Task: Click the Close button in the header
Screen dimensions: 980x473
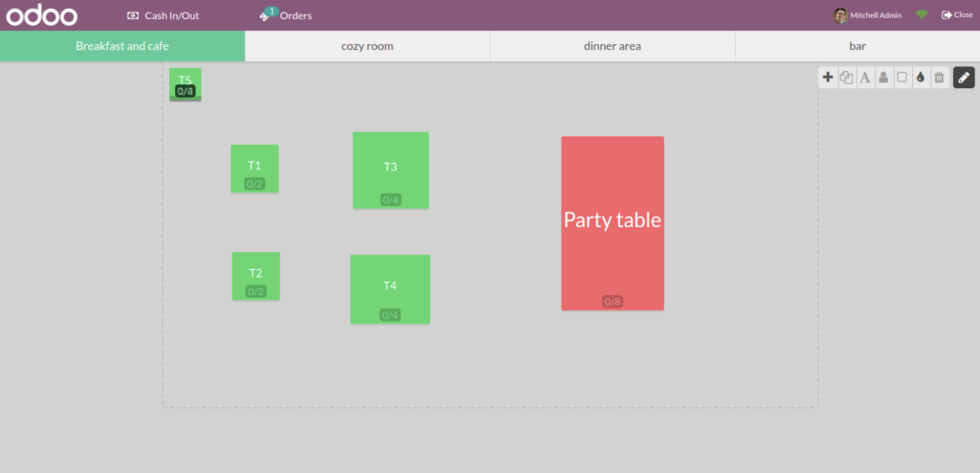Action: click(x=957, y=15)
